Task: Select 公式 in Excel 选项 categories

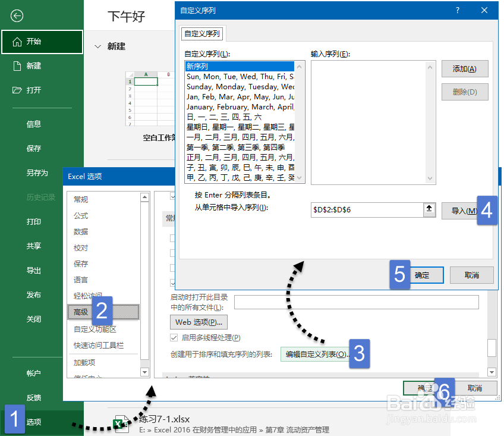Action: pos(81,215)
